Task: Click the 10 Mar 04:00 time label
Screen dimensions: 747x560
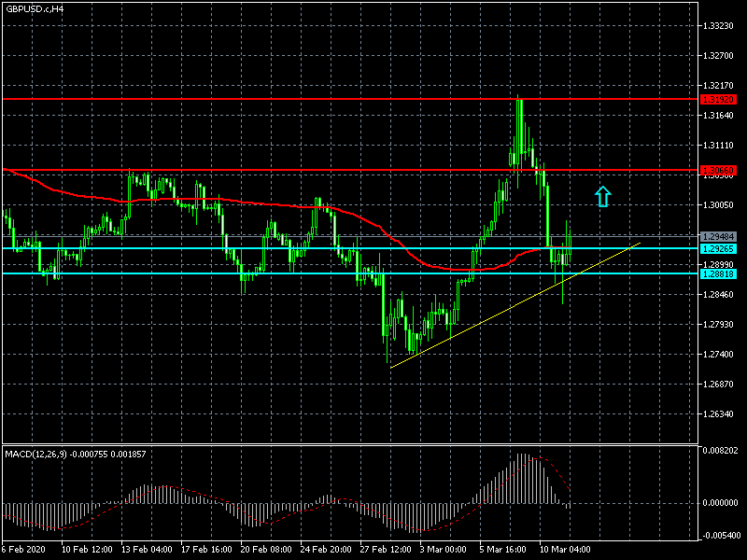Action: tap(565, 549)
